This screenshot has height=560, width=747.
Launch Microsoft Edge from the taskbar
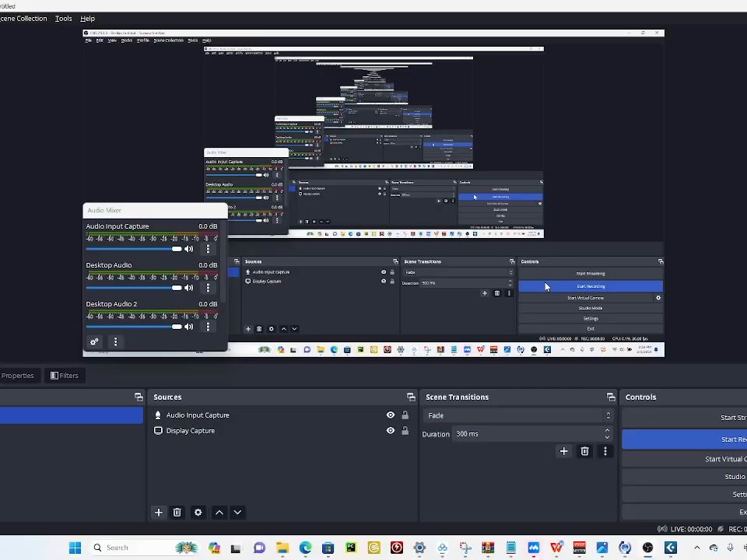tap(305, 548)
